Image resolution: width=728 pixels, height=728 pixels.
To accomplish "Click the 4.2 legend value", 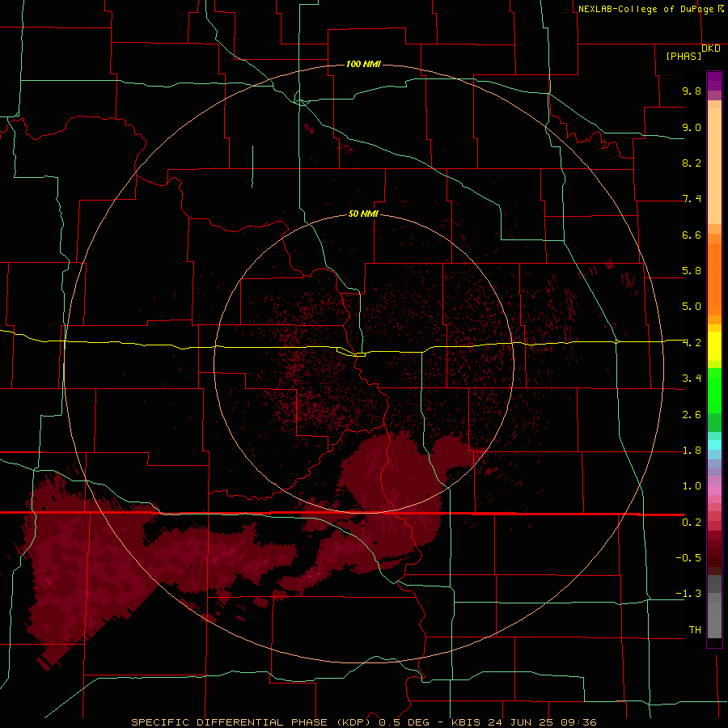I will point(692,343).
